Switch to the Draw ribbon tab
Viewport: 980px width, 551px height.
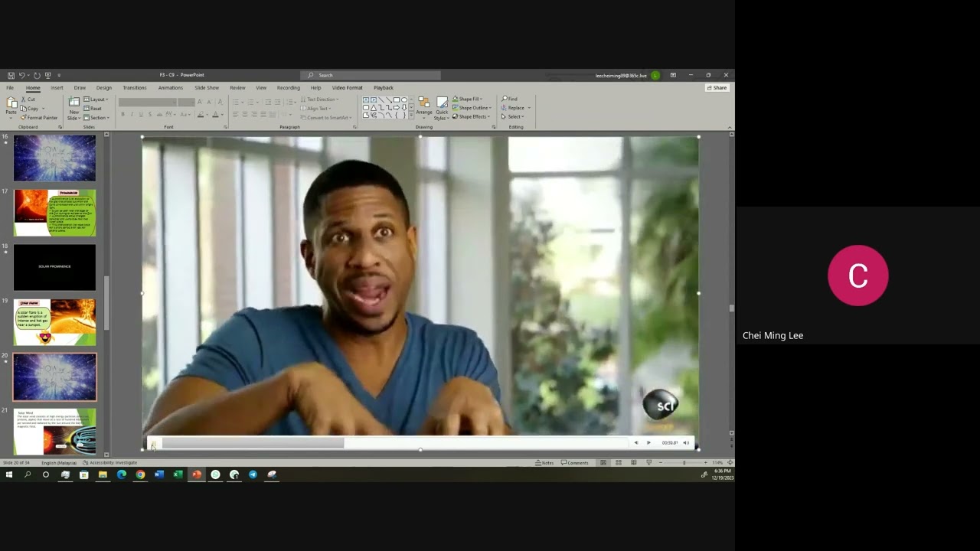pyautogui.click(x=80, y=88)
